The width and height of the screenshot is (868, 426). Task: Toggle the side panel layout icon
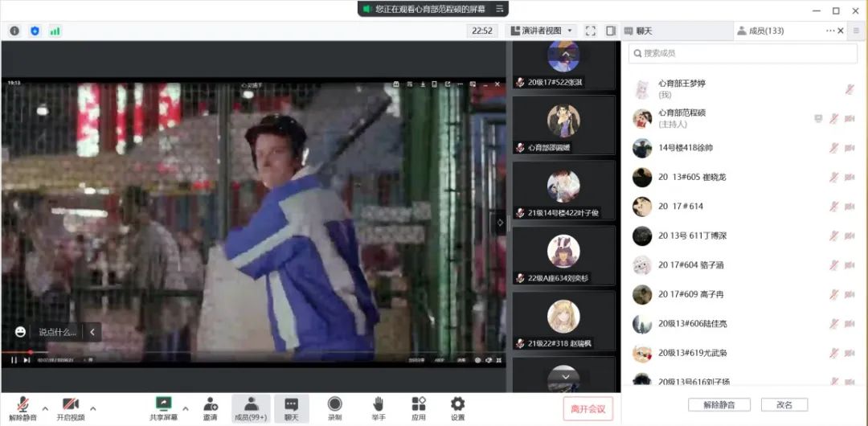pos(611,31)
